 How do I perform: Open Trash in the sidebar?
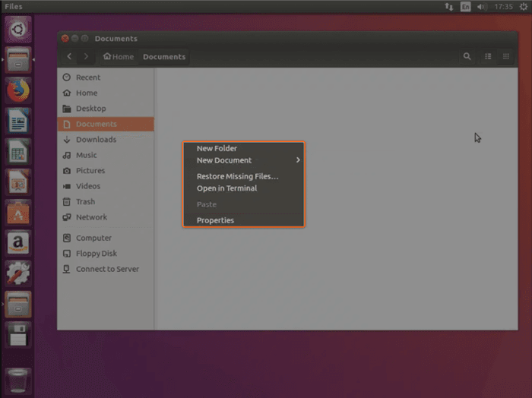(x=106, y=202)
